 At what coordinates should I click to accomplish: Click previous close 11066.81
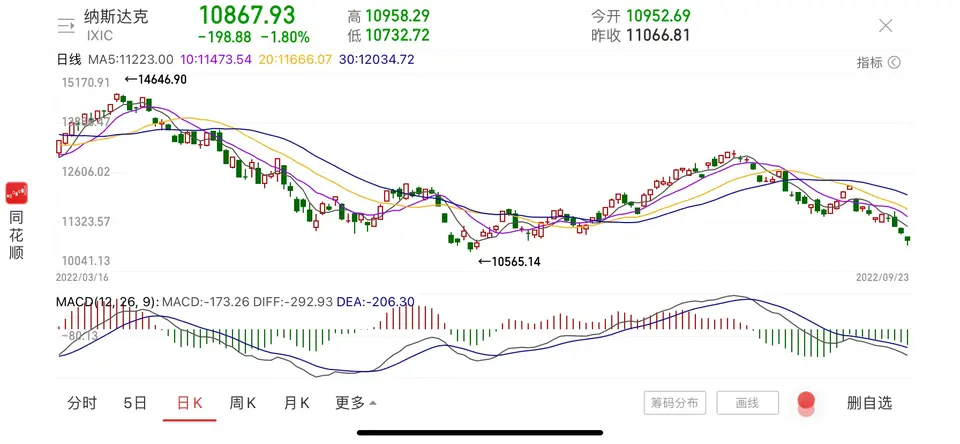(x=658, y=36)
